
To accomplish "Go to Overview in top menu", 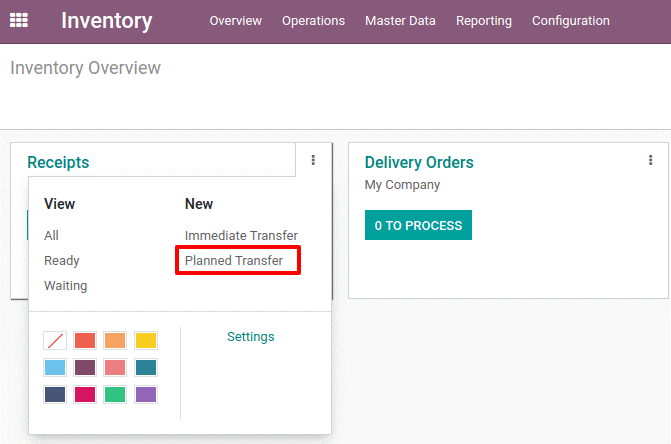I will 235,21.
